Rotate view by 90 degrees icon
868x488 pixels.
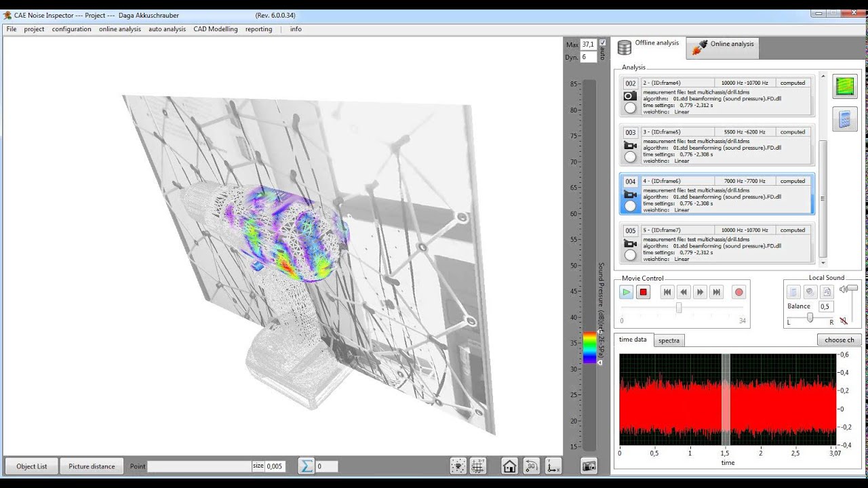coord(532,466)
